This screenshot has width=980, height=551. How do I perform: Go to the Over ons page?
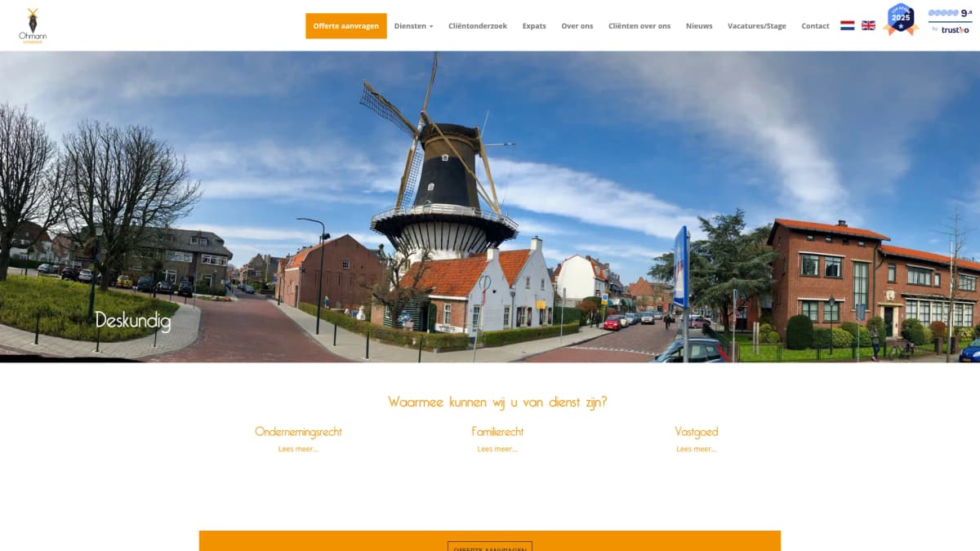[577, 25]
